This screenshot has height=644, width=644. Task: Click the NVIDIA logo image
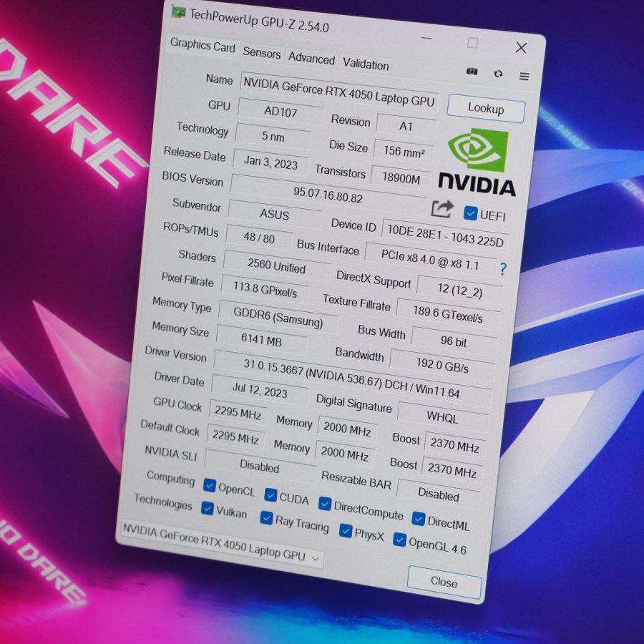click(477, 162)
